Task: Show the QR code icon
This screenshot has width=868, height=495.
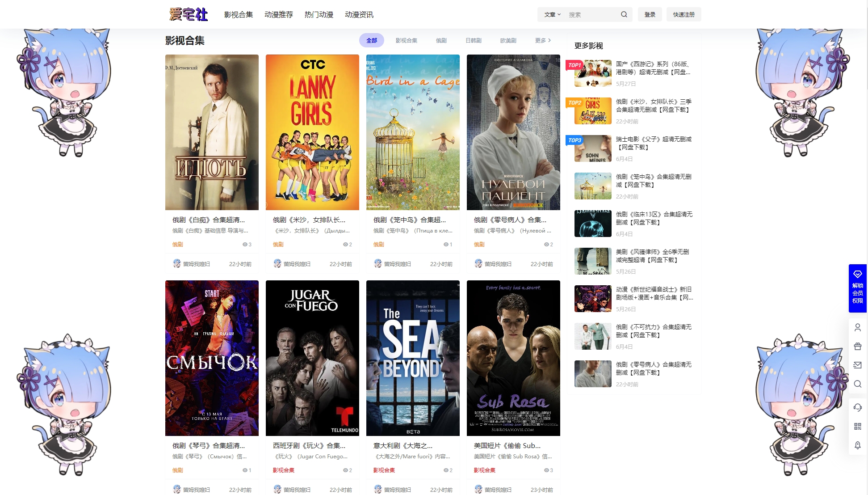Action: click(x=857, y=426)
